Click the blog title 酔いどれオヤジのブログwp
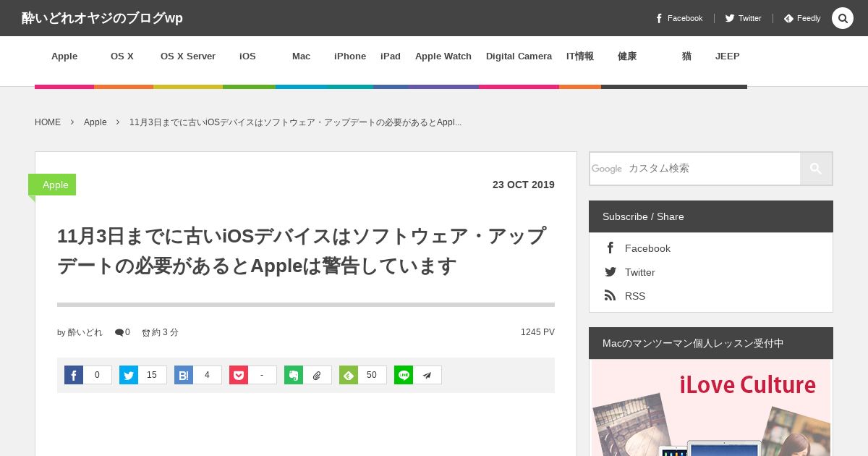Image resolution: width=868 pixels, height=456 pixels. point(102,18)
